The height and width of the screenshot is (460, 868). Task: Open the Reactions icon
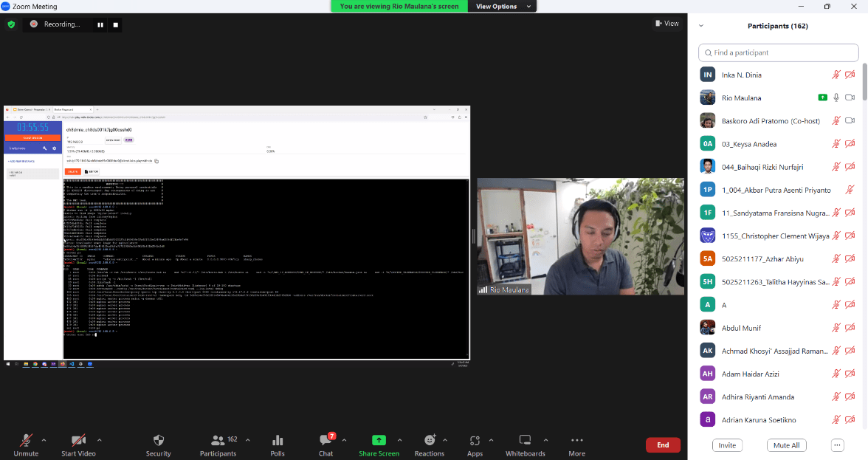pos(429,440)
